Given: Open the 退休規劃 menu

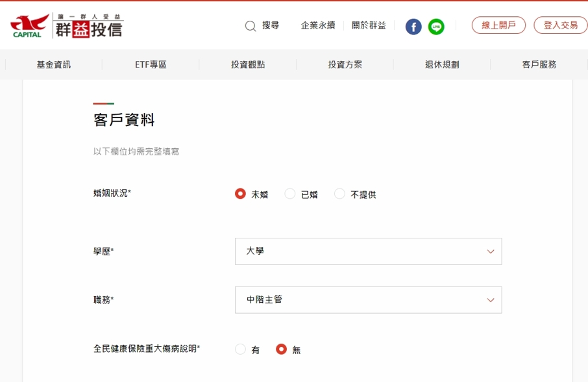Looking at the screenshot, I should [x=442, y=65].
